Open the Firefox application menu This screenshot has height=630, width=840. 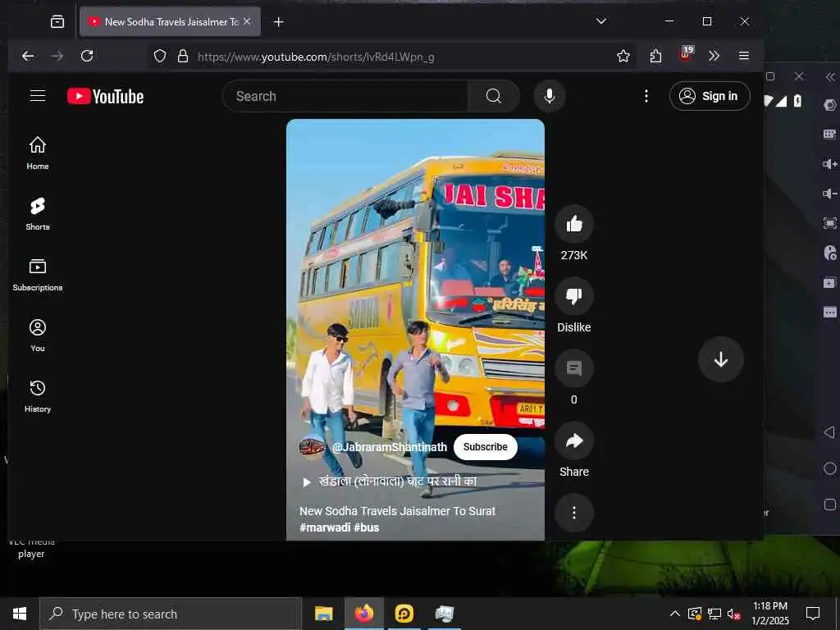click(x=743, y=56)
